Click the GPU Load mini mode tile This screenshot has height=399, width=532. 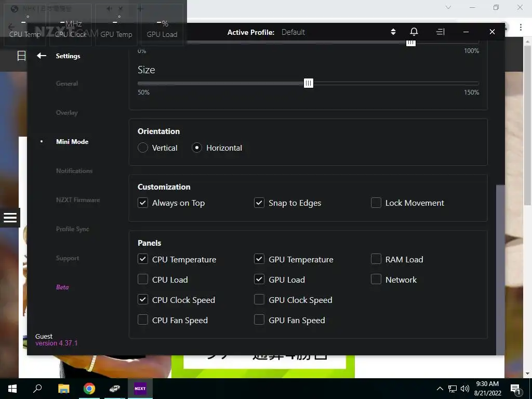click(162, 25)
